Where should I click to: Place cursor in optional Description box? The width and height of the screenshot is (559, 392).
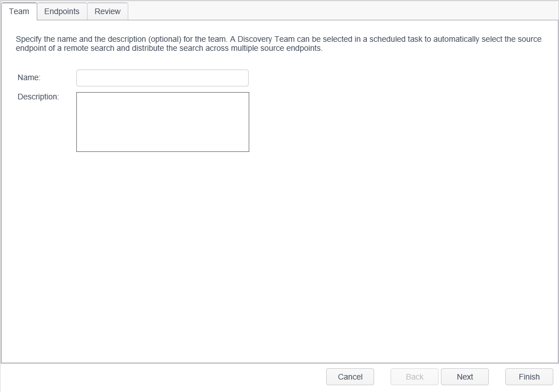pos(162,122)
